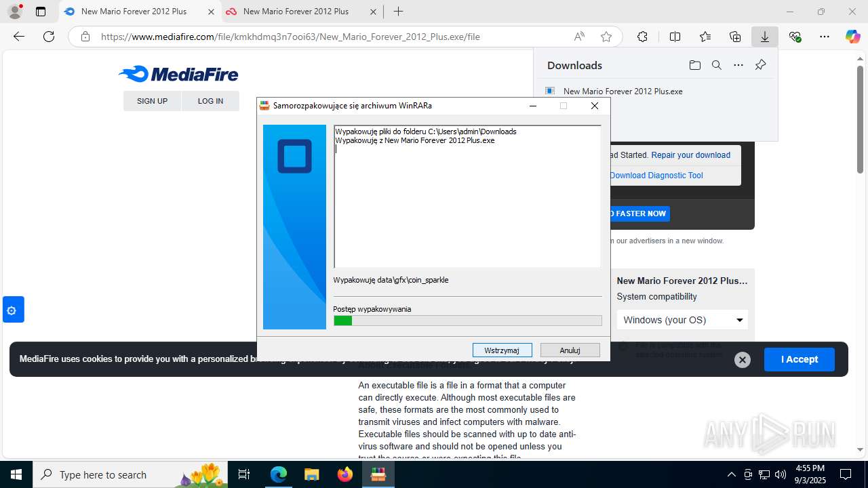Open Task View on the taskbar
The width and height of the screenshot is (868, 488).
[244, 474]
